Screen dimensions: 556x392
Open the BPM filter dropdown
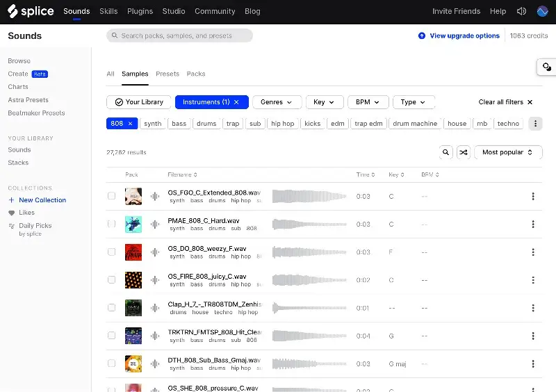[368, 102]
